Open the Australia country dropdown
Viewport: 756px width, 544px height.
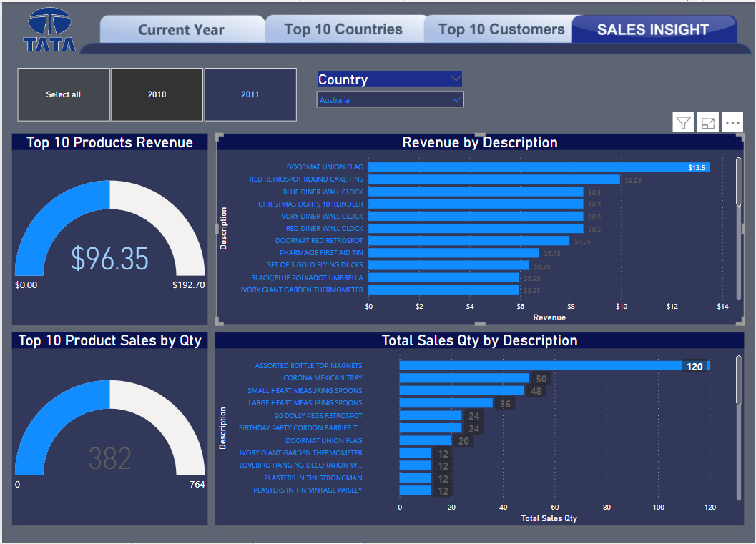click(x=390, y=100)
